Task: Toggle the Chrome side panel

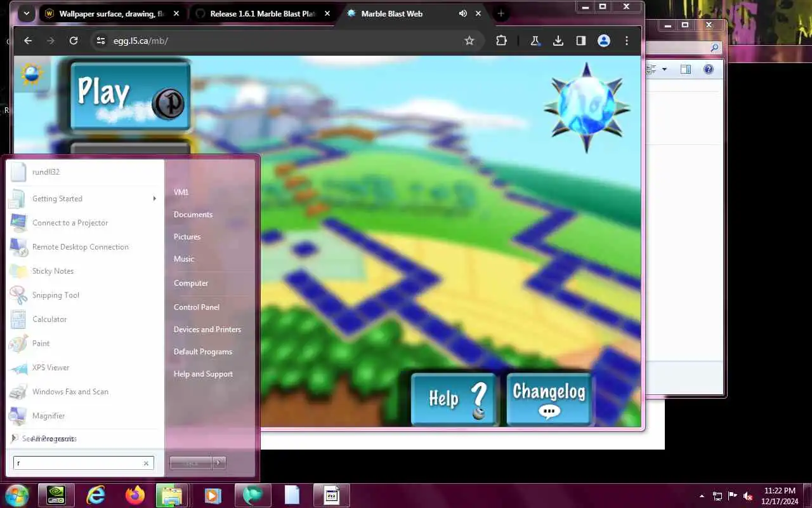Action: pyautogui.click(x=581, y=41)
